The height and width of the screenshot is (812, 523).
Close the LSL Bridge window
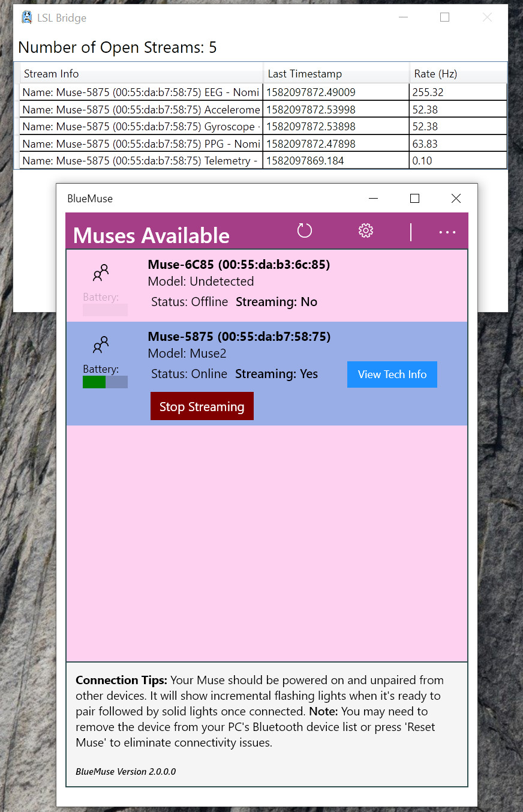coord(487,17)
